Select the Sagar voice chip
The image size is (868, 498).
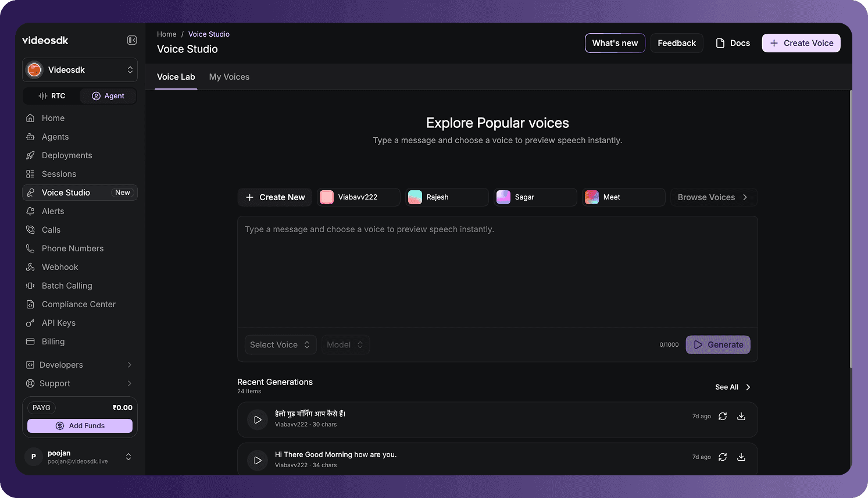pyautogui.click(x=535, y=197)
